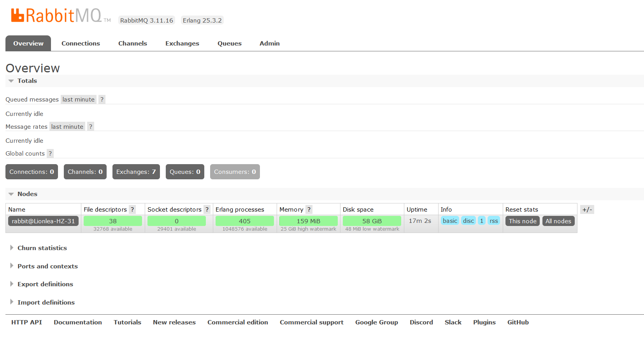Open the Slack link
This screenshot has height=338, width=644.
(x=453, y=322)
